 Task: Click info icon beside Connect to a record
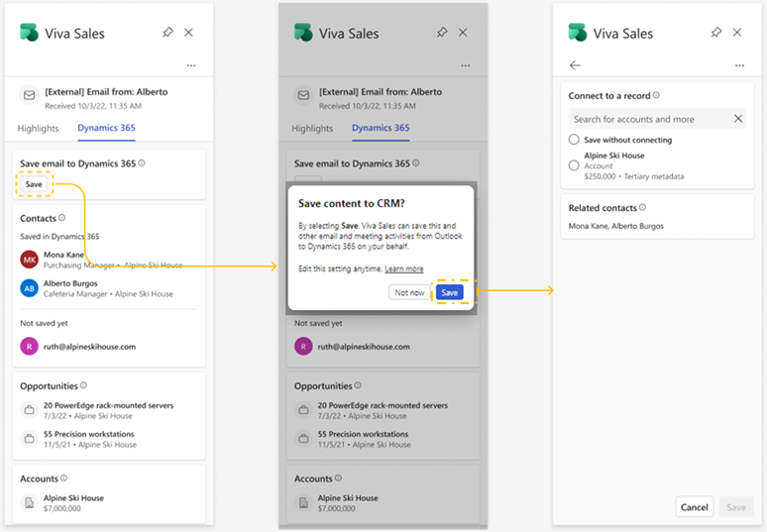click(x=656, y=95)
